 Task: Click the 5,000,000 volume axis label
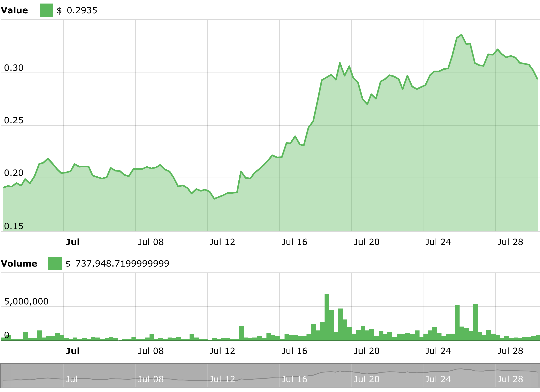(26, 302)
